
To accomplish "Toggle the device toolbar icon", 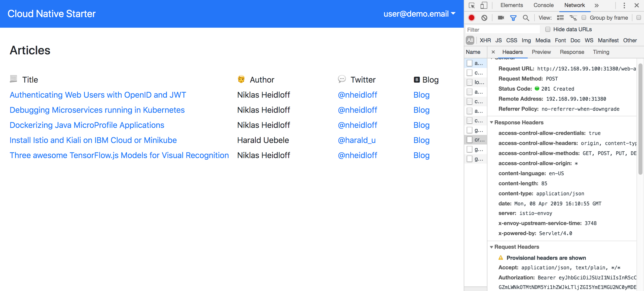I will (x=484, y=5).
